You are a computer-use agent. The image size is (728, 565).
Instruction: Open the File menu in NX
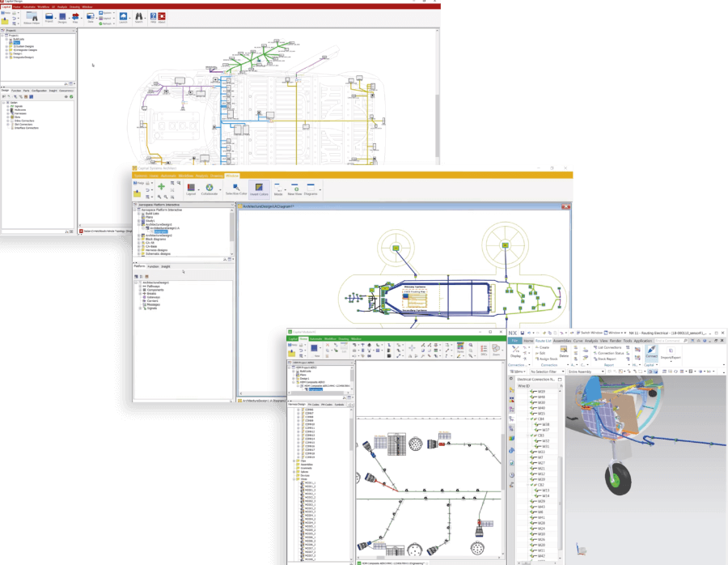pyautogui.click(x=514, y=341)
